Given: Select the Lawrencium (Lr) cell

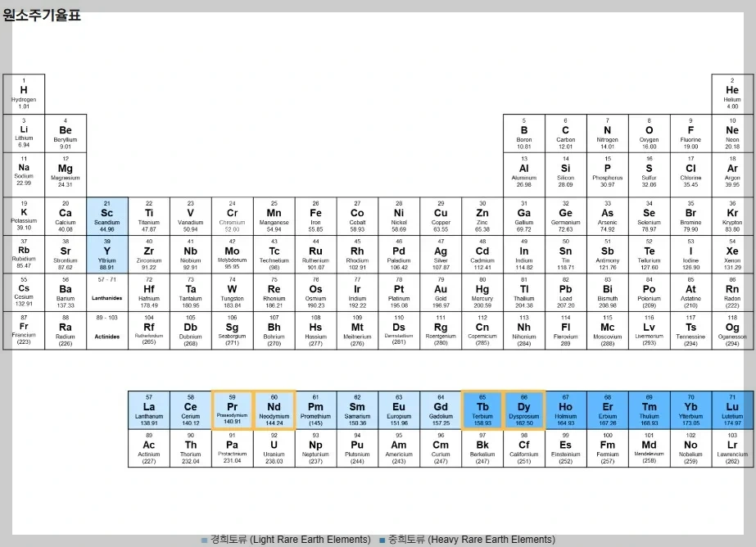Looking at the screenshot, I should 732,448.
